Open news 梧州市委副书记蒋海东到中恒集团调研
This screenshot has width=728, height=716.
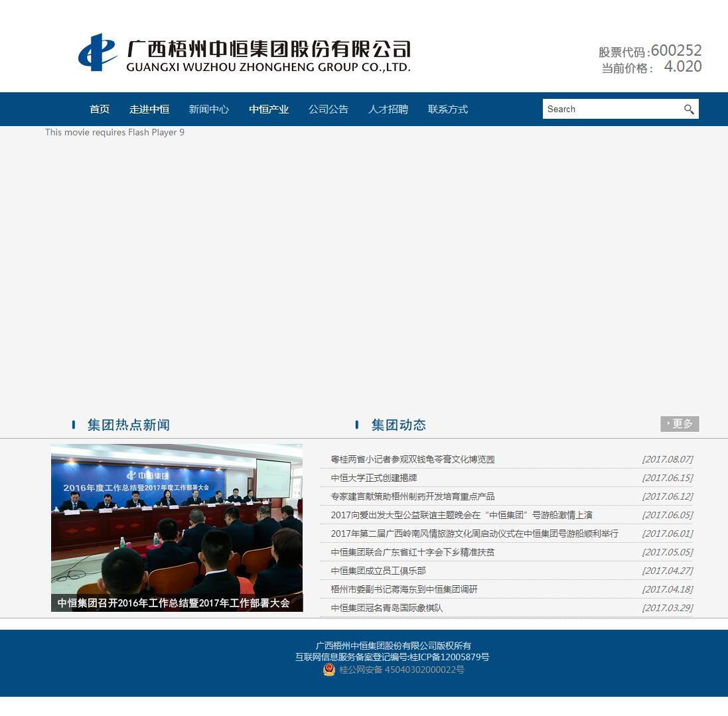click(x=404, y=589)
